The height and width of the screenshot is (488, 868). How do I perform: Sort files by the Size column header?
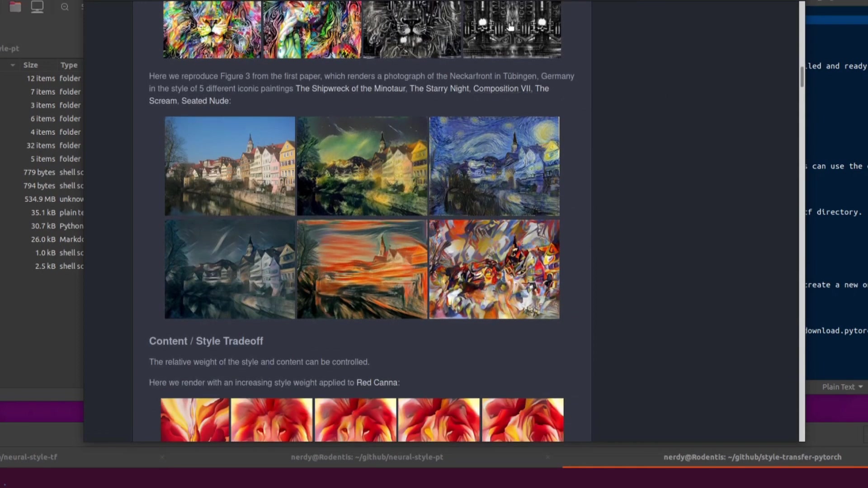31,65
